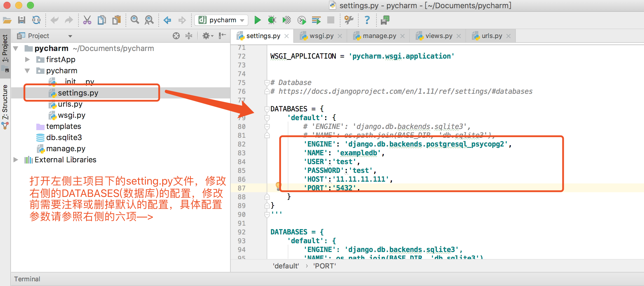This screenshot has width=644, height=286.
Task: Click the Redo arrow icon
Action: (x=69, y=20)
